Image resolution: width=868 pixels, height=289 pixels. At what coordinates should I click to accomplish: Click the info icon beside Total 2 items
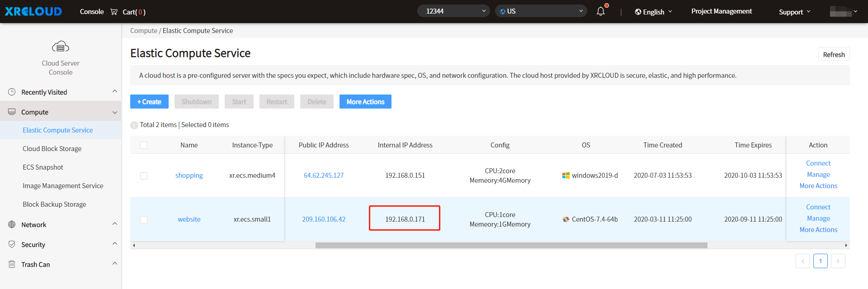coord(134,125)
